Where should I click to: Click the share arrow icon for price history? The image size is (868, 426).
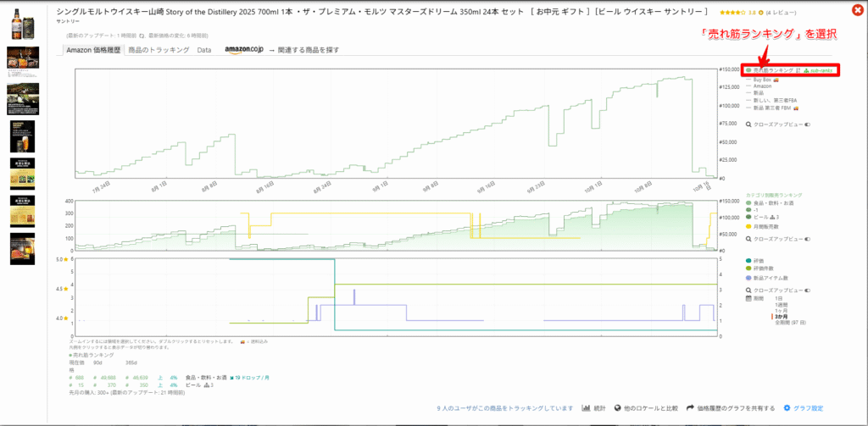pos(691,408)
